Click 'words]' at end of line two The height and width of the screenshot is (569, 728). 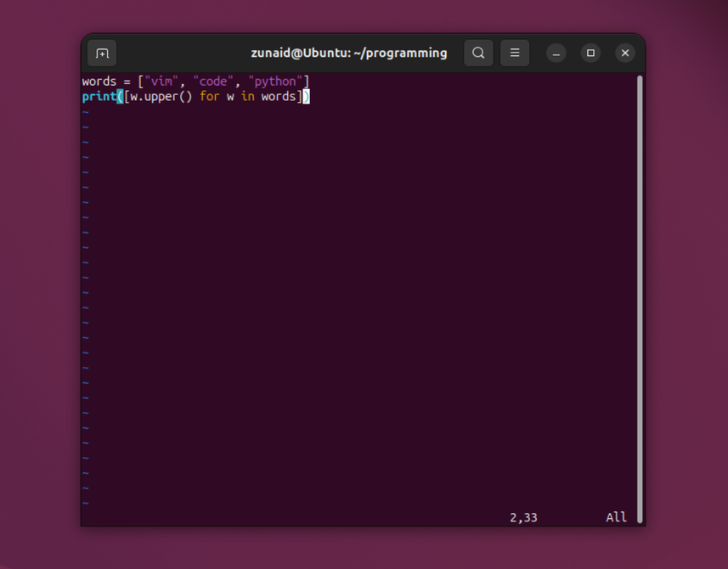[x=282, y=97]
